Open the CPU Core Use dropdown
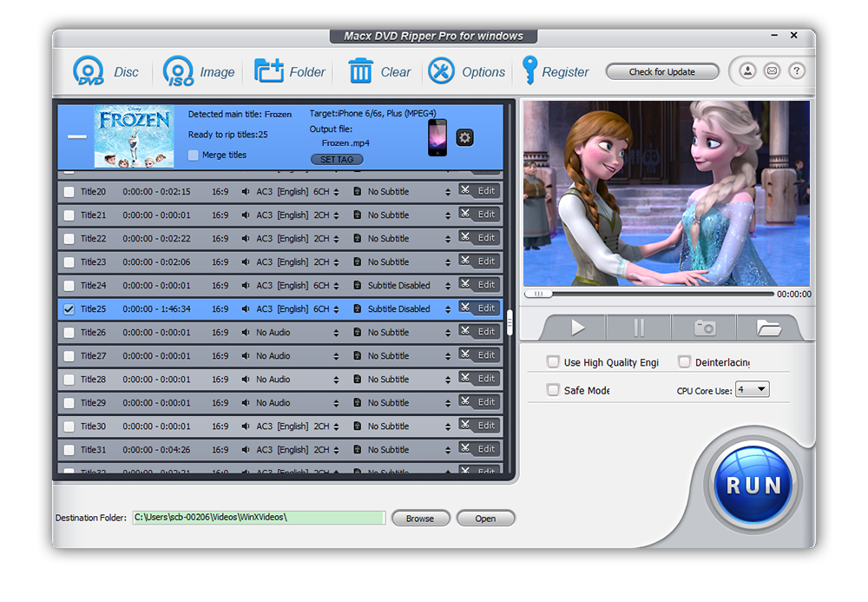The height and width of the screenshot is (602, 868). 752,389
